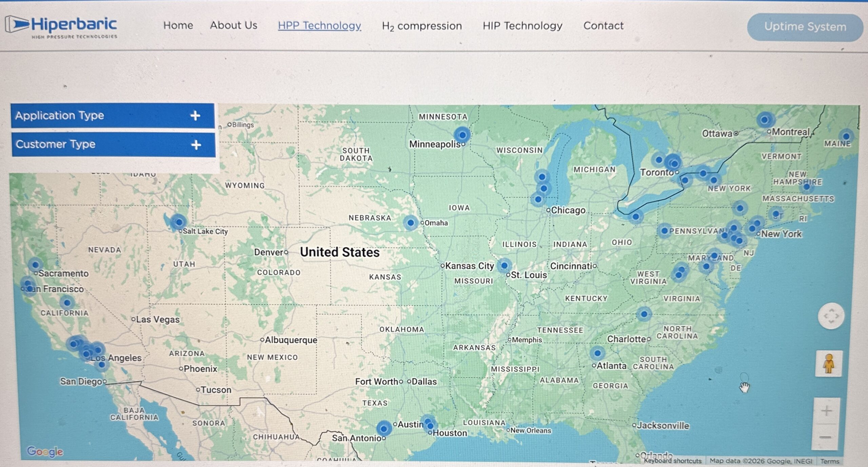Select the map marker near Montreal
Image resolution: width=868 pixels, height=467 pixels.
(x=765, y=120)
